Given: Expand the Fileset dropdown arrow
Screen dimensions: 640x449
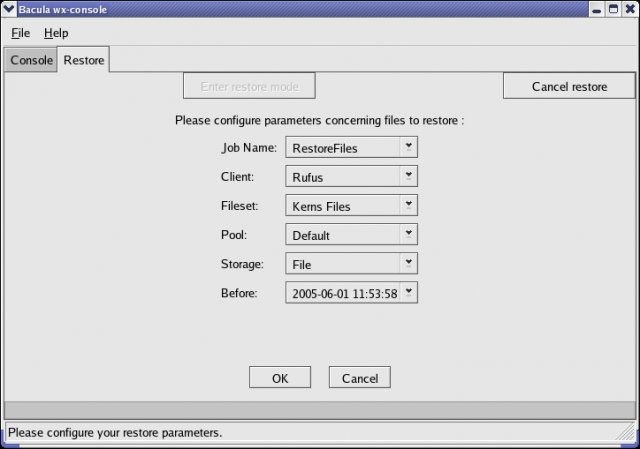Looking at the screenshot, I should 408,205.
